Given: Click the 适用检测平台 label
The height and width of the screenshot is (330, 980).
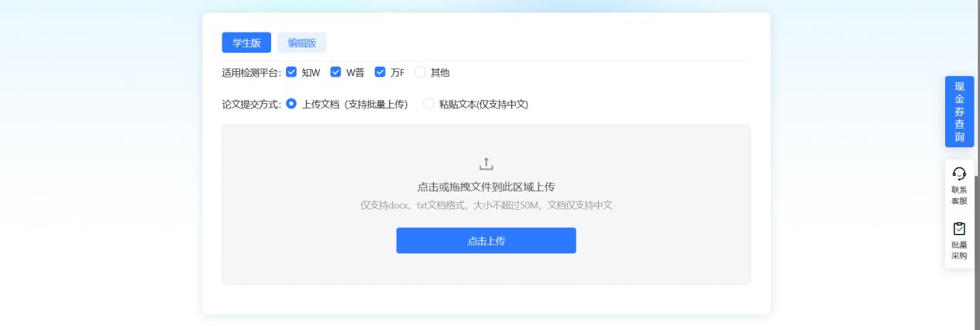Looking at the screenshot, I should tap(252, 73).
